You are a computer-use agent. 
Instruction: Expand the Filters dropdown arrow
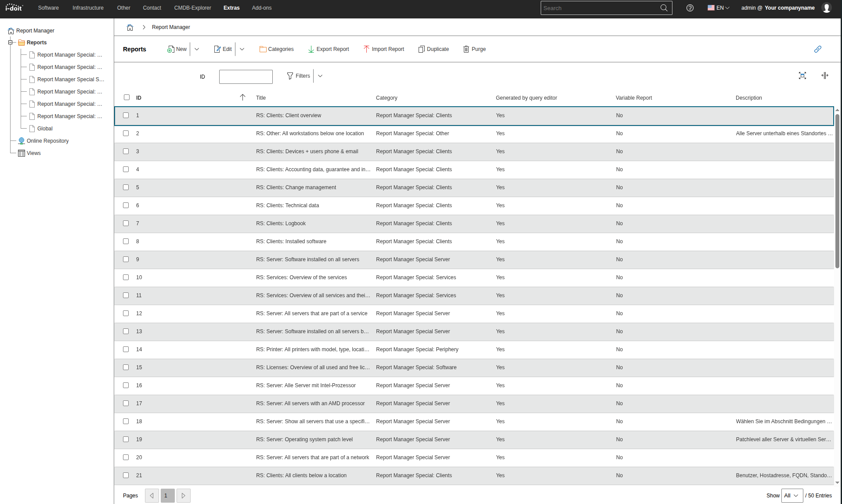[x=320, y=76]
